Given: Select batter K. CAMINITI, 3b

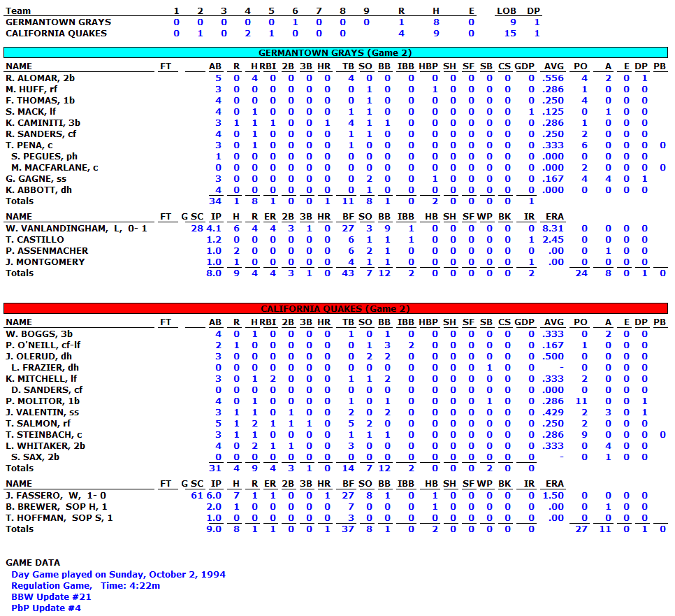Looking at the screenshot, I should [x=43, y=123].
